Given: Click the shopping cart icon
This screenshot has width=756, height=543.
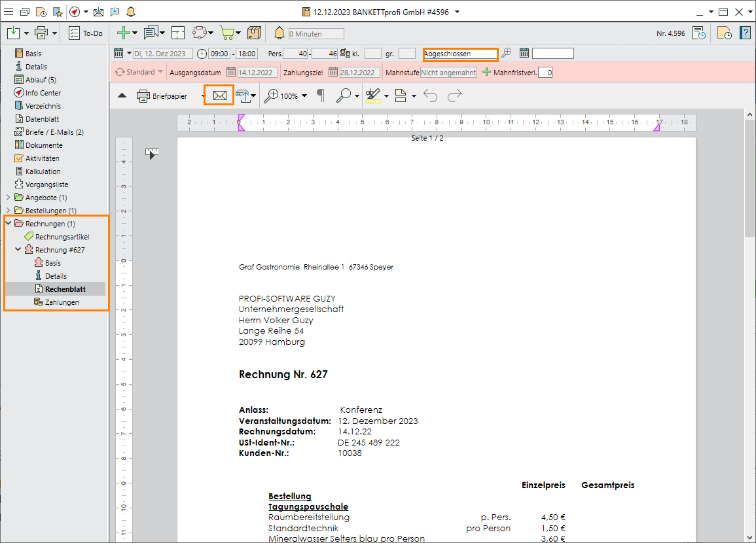Looking at the screenshot, I should tap(226, 33).
